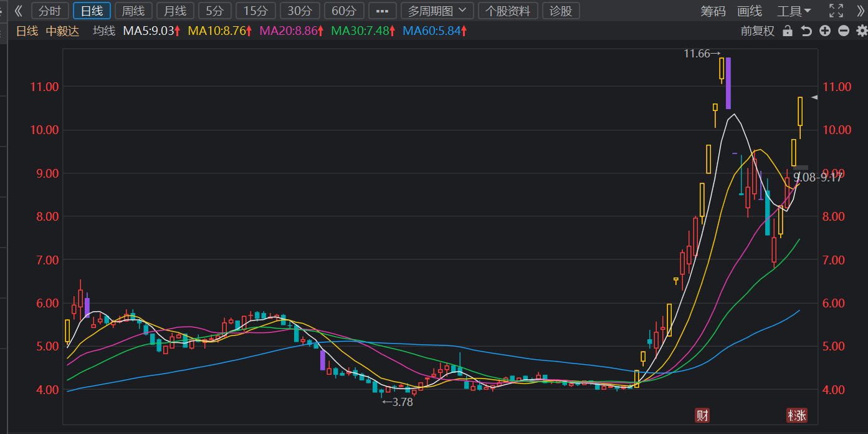Viewport: 868px width, 434px height.
Task: Click the 9.08-9.17 gap label
Action: [x=818, y=177]
